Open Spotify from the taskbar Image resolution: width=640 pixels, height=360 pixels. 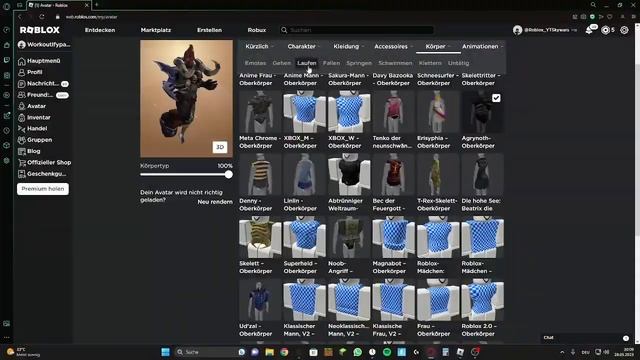387,352
